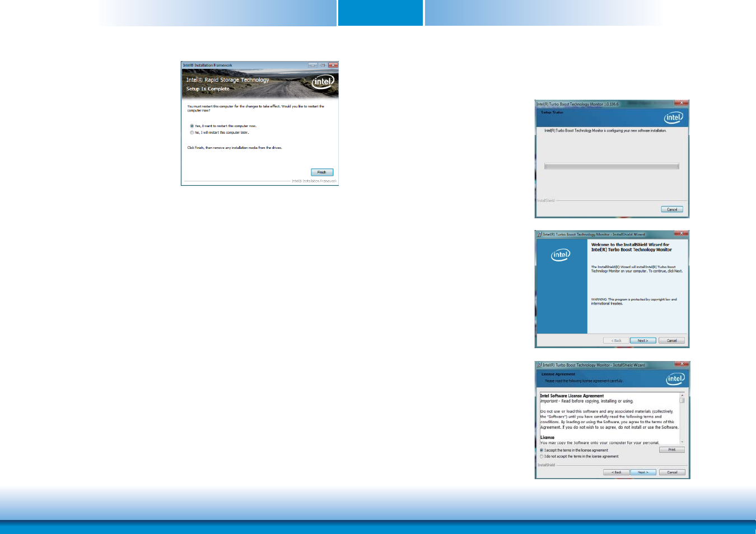The image size is (756, 534).
Task: Click Intel logo in Welcome wizard side panel
Action: pos(561,255)
